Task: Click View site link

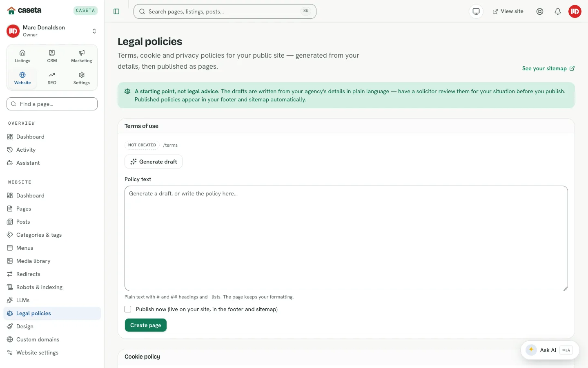Action: pyautogui.click(x=508, y=11)
